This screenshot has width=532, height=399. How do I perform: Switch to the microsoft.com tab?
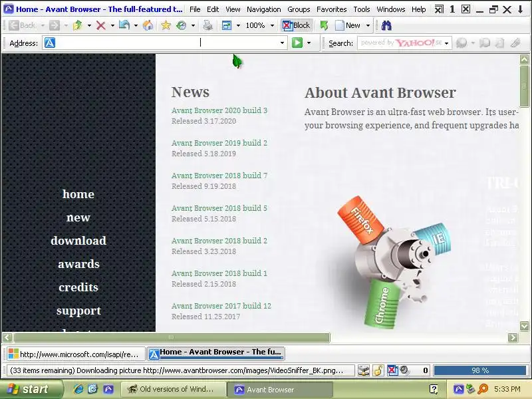[x=76, y=354]
